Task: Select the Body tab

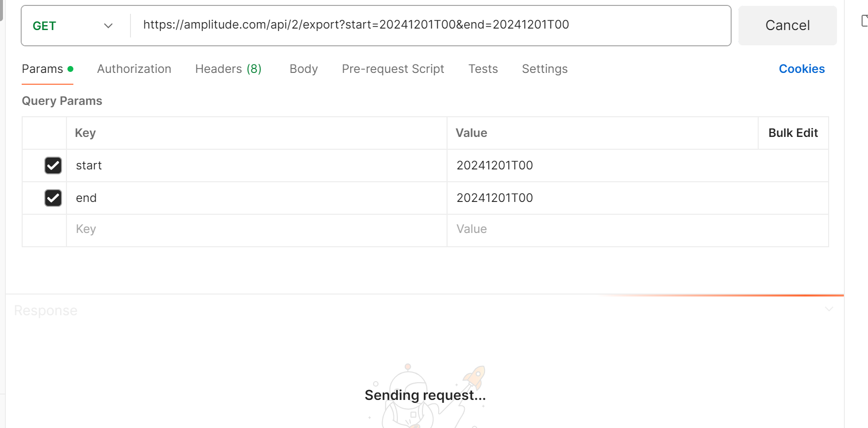Action: 304,69
